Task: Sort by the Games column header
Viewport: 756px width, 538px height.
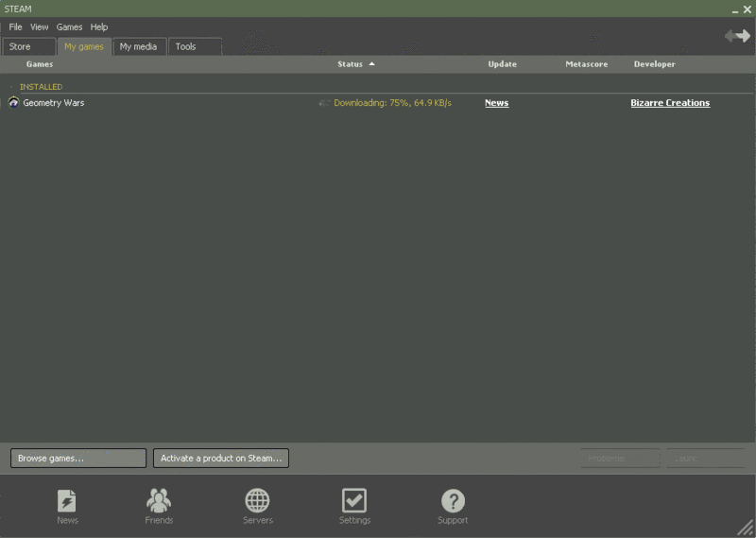Action: pyautogui.click(x=40, y=64)
